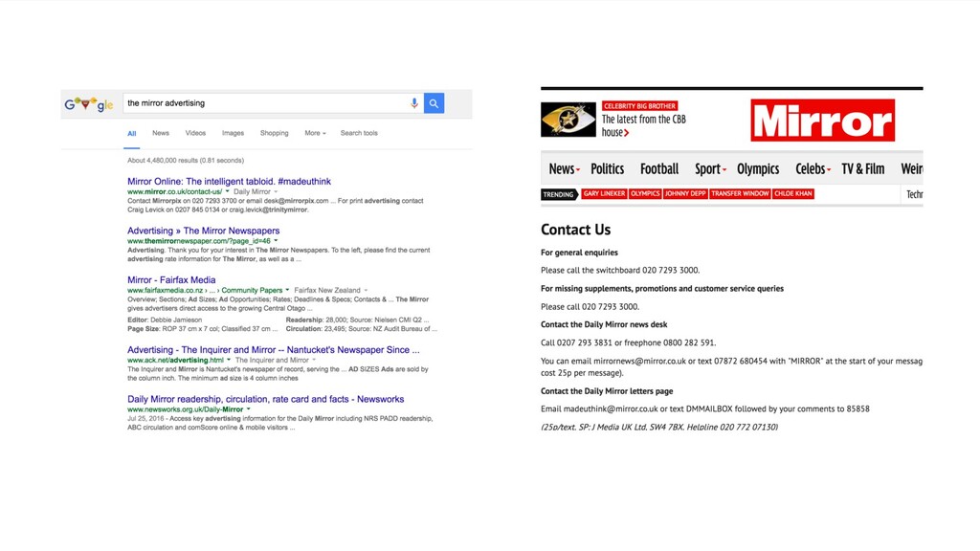Switch to the Videos search tab

[195, 133]
